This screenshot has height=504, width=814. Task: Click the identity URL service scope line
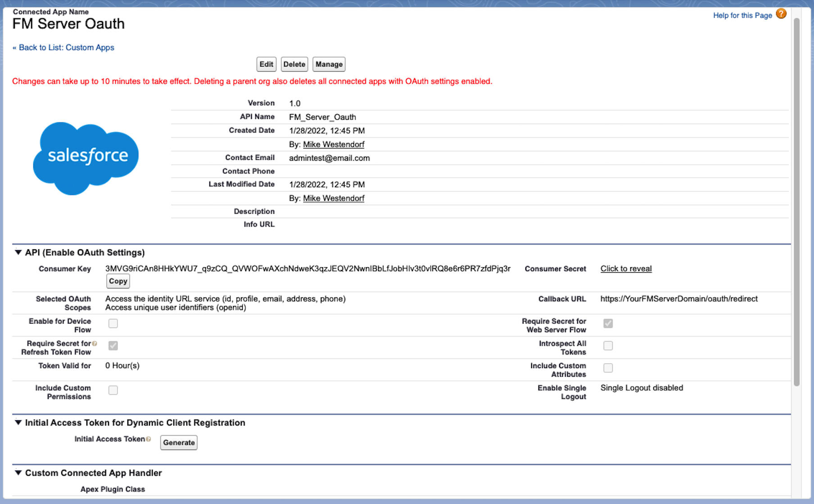pos(226,299)
